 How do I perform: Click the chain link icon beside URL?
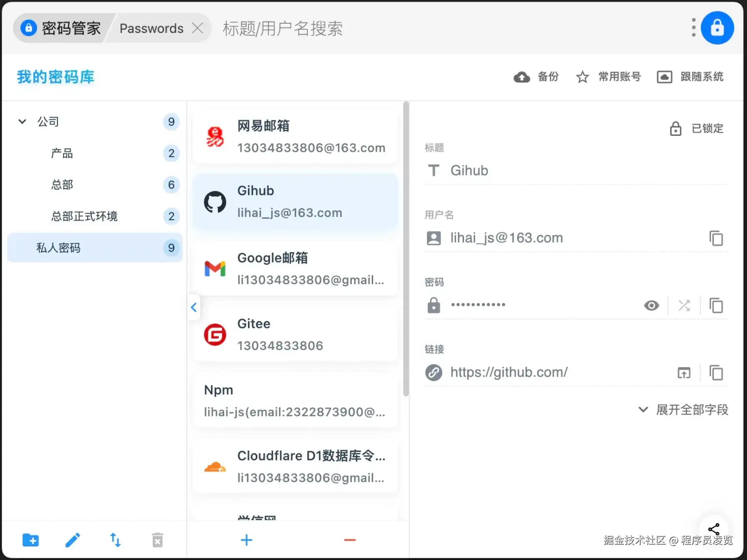(434, 372)
